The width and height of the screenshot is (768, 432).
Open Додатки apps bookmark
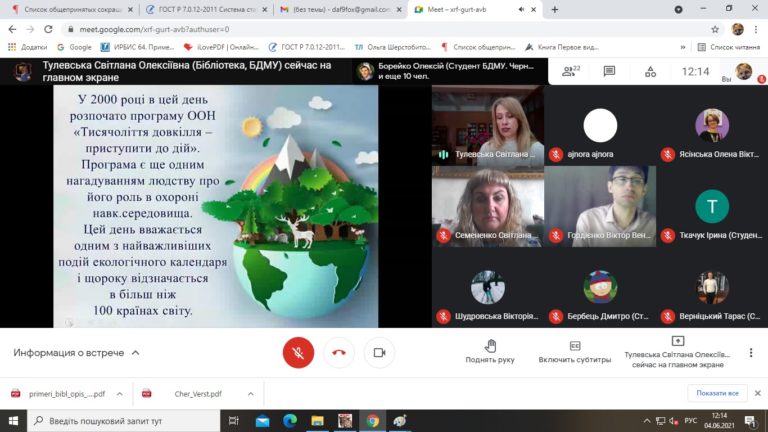(27, 47)
